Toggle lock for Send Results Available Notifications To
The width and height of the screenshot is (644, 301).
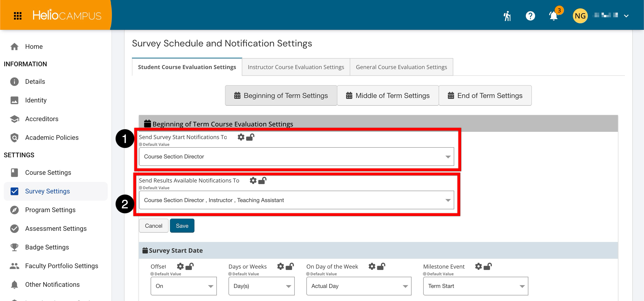[x=262, y=180]
